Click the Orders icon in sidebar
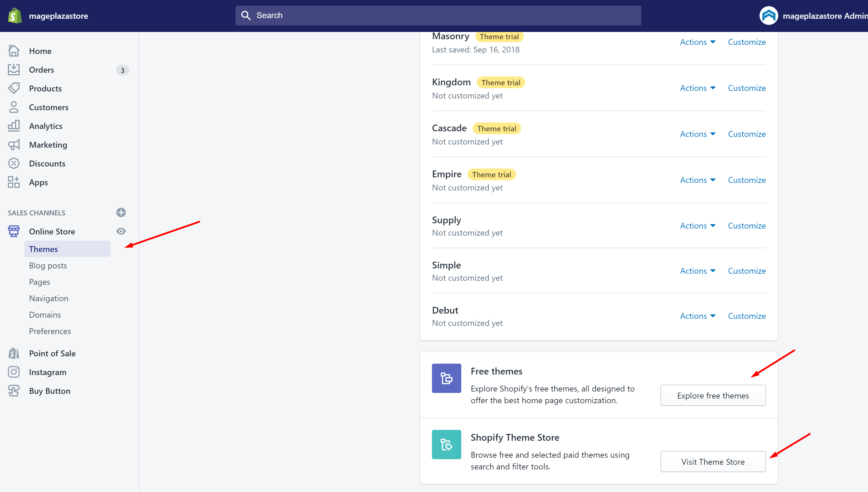Image resolution: width=868 pixels, height=492 pixels. coord(14,70)
